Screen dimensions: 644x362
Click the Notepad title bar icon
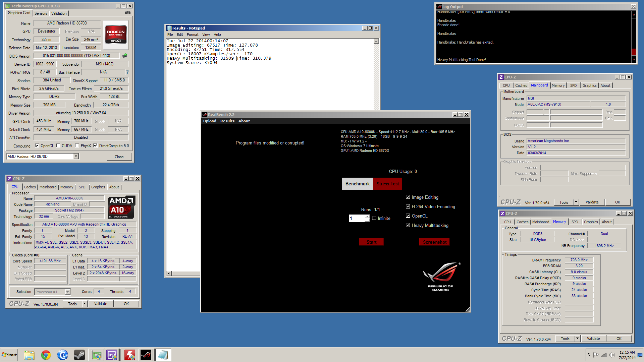click(x=169, y=28)
